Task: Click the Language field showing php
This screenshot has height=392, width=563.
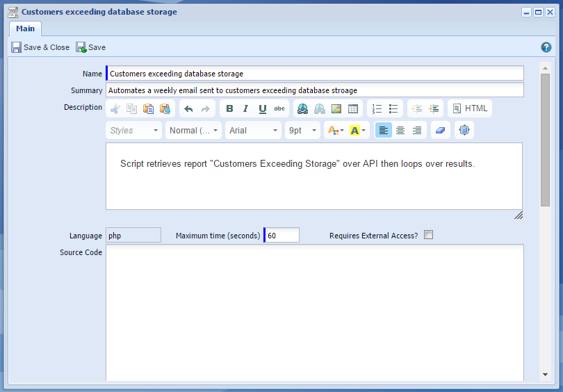Action: [x=133, y=236]
